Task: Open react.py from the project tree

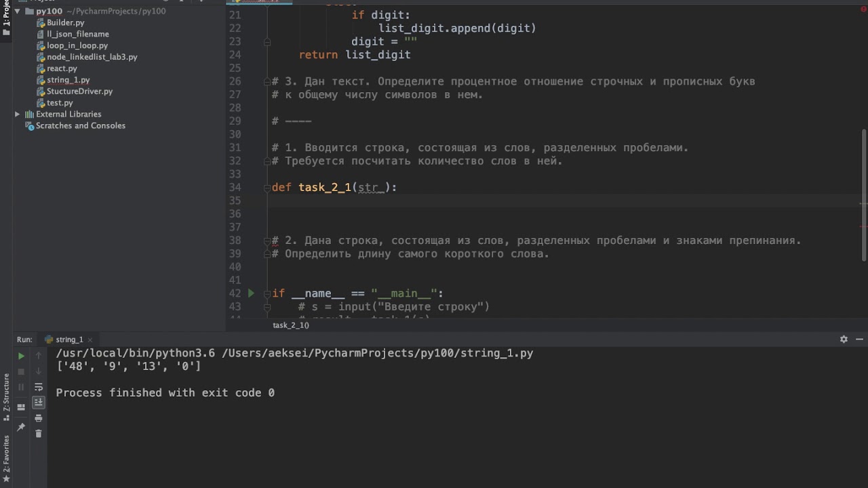Action: [x=62, y=68]
